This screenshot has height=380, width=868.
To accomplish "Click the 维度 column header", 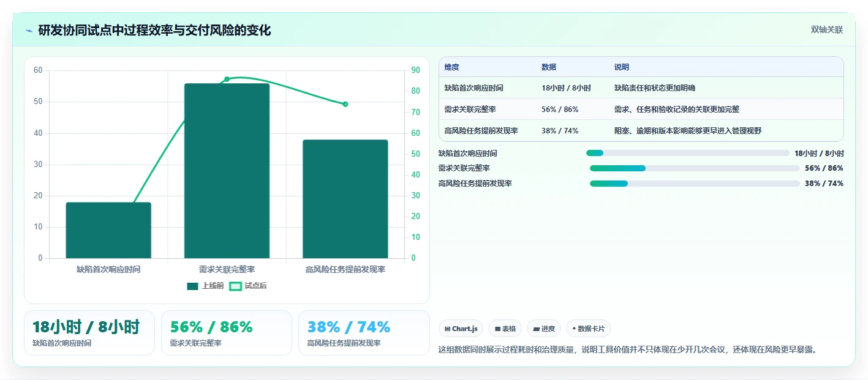I will [452, 67].
